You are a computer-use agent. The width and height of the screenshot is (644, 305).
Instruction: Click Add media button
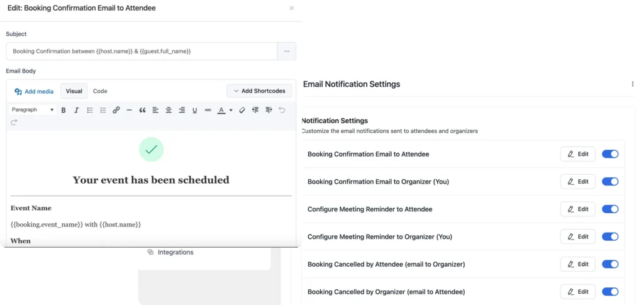point(34,92)
